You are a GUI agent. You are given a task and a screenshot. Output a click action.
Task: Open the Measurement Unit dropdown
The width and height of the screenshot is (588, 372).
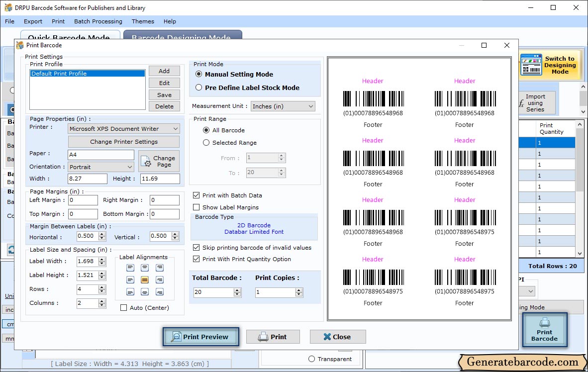pos(283,106)
